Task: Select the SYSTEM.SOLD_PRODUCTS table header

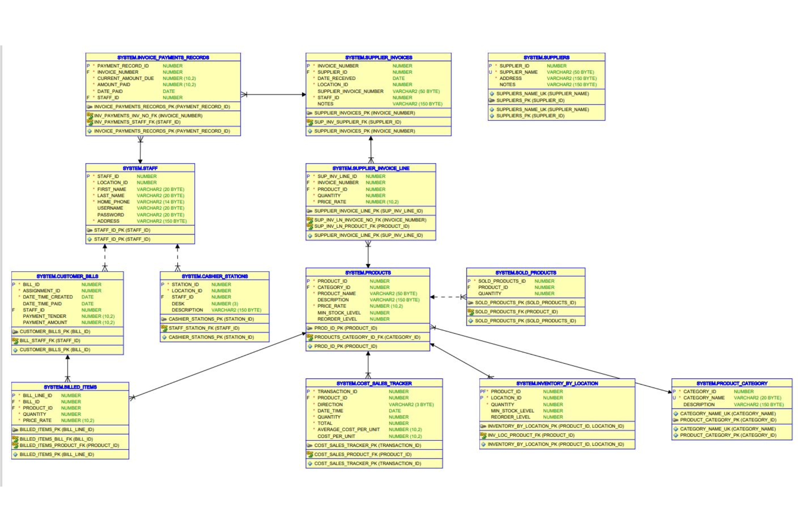Action: (x=525, y=272)
